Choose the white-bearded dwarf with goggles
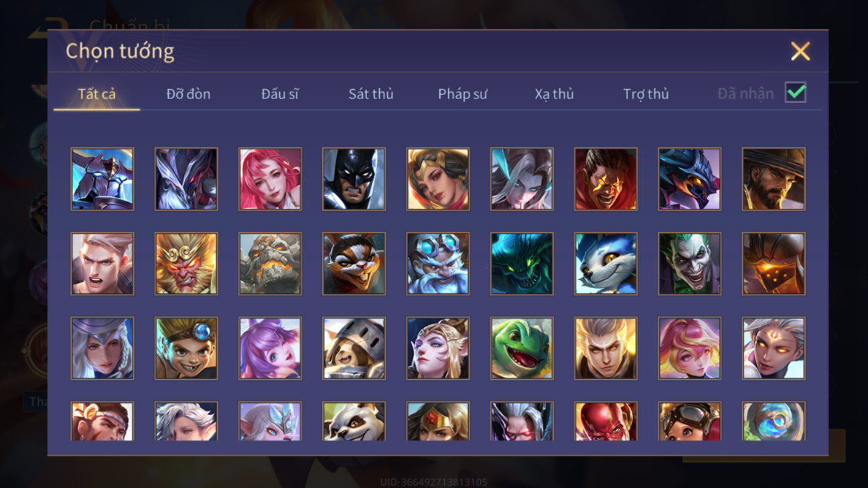This screenshot has height=488, width=868. point(438,264)
